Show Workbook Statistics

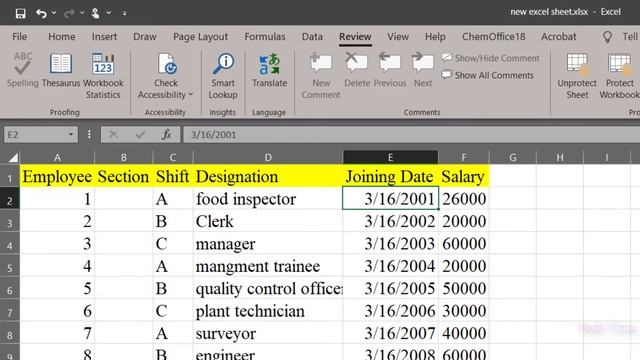(103, 76)
